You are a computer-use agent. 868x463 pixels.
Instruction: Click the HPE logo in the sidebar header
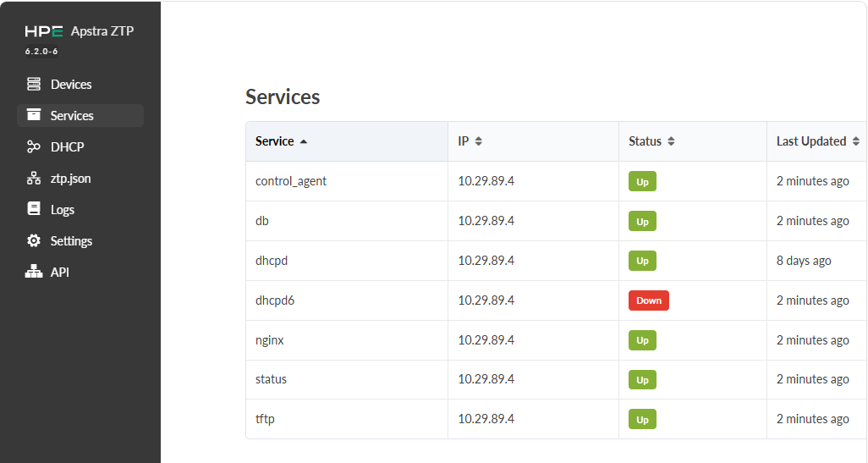[44, 31]
